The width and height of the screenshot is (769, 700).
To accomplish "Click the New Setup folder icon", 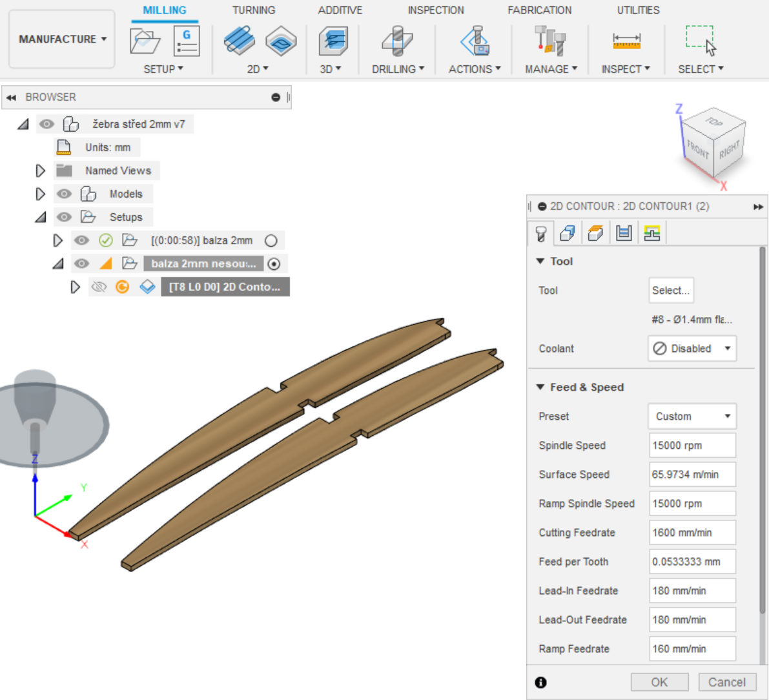I will point(145,42).
